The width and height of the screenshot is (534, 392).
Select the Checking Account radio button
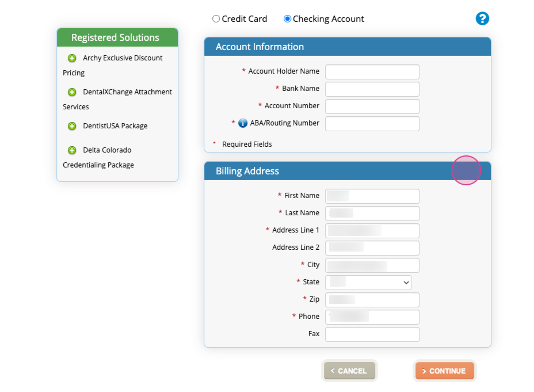point(288,19)
